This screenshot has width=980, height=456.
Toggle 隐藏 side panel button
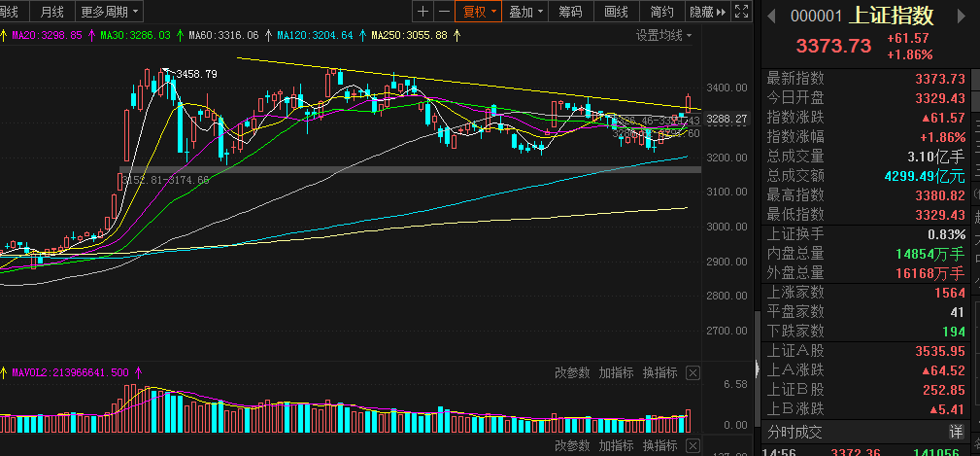[708, 12]
